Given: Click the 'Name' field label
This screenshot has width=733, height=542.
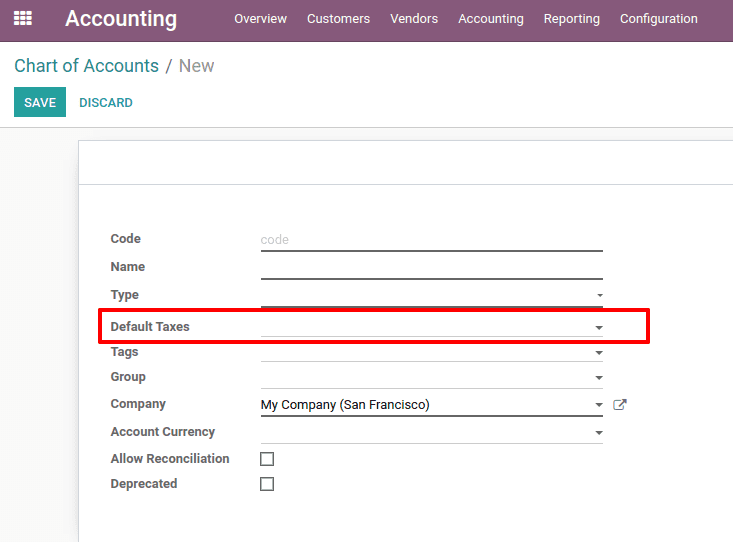Looking at the screenshot, I should pos(128,267).
